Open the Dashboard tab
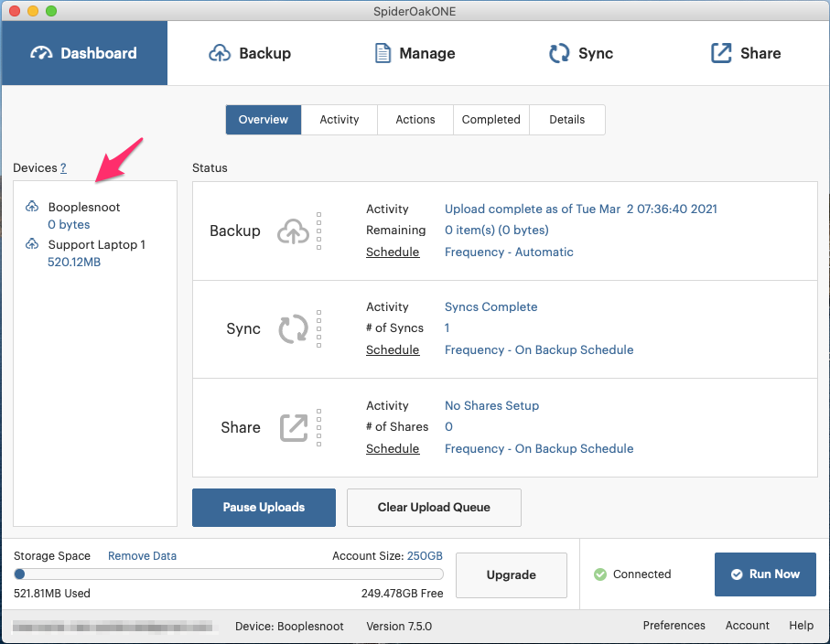This screenshot has height=644, width=830. [x=84, y=53]
